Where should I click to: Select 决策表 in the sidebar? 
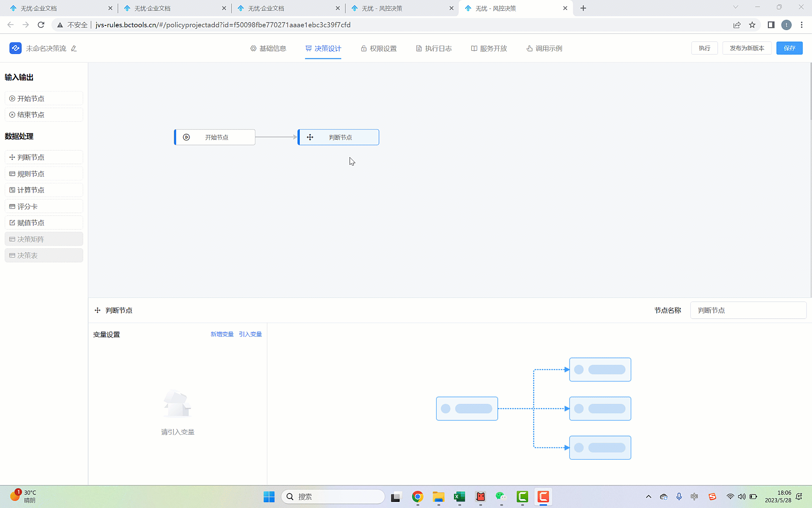click(x=44, y=255)
